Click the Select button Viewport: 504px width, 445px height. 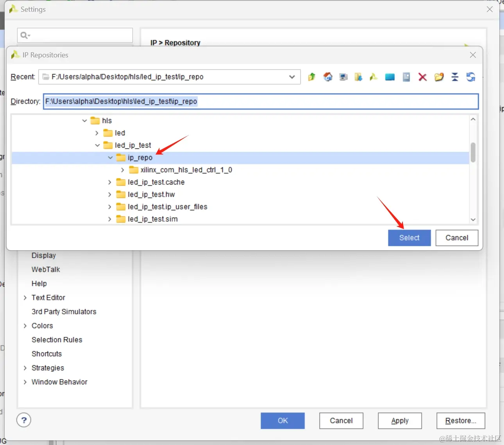409,238
